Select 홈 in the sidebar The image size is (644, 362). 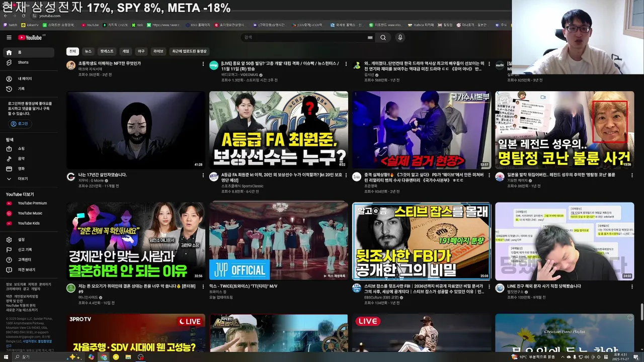coord(29,52)
